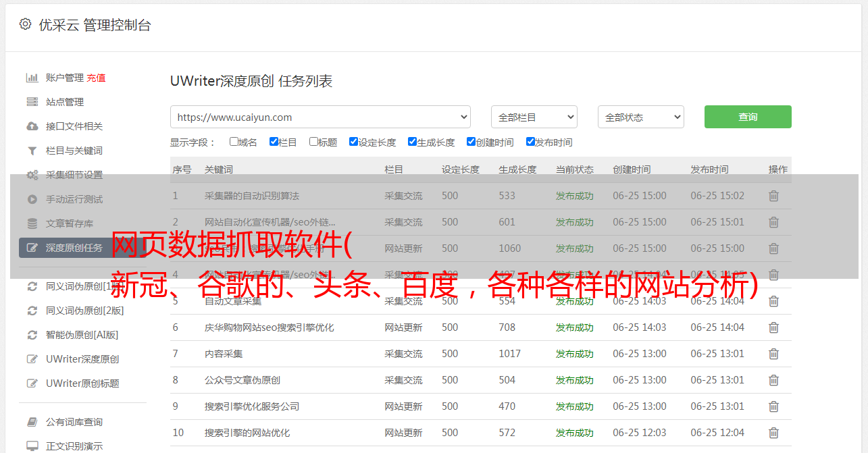
Task: Click the server icon beside 站点管理
Action: (32, 102)
